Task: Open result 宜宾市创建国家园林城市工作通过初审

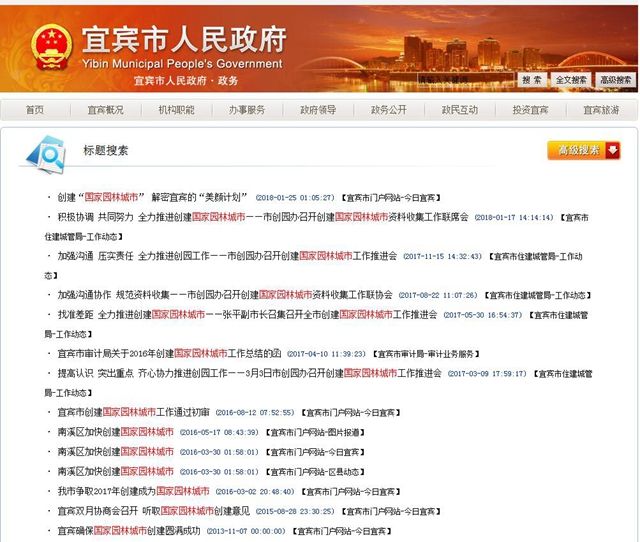Action: pos(133,413)
